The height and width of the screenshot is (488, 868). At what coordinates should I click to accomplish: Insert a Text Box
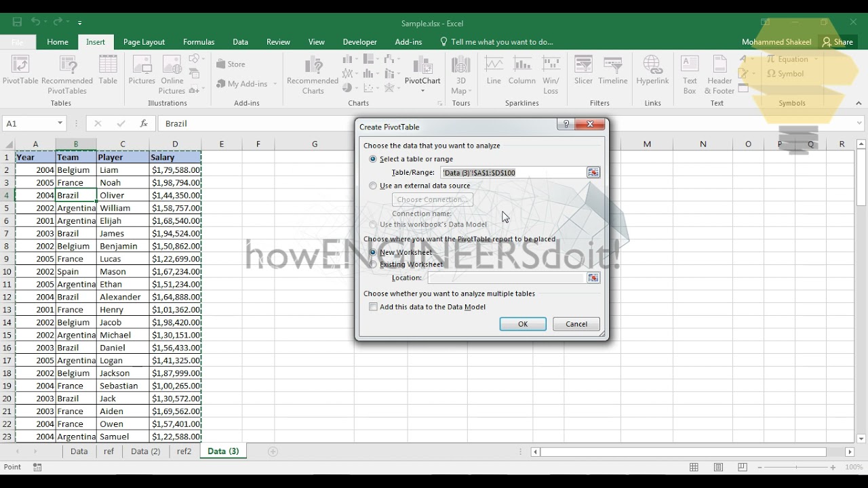690,75
